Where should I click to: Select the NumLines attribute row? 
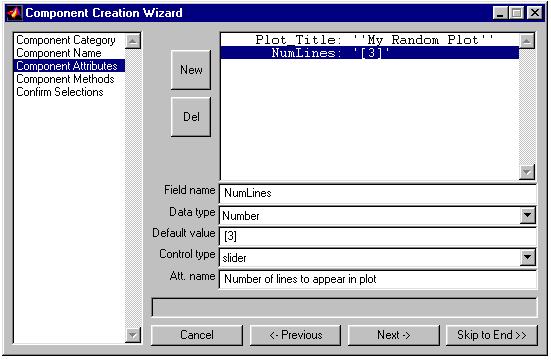pyautogui.click(x=370, y=53)
